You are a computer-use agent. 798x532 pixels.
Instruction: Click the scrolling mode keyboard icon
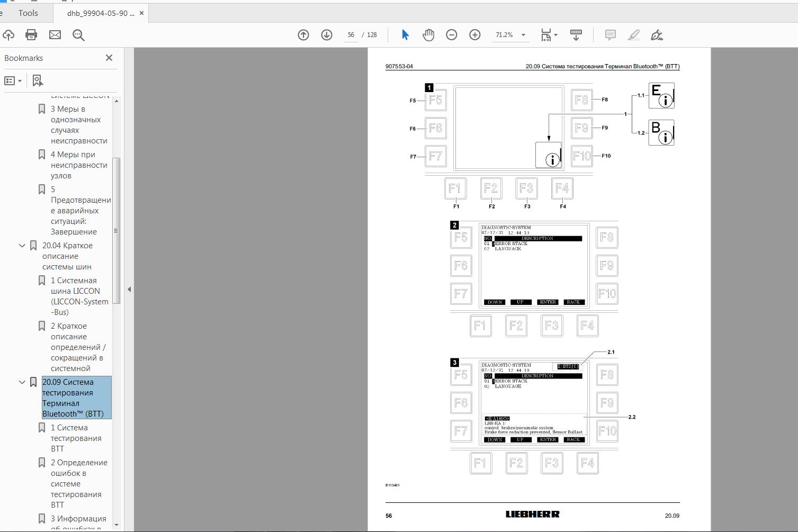click(576, 35)
